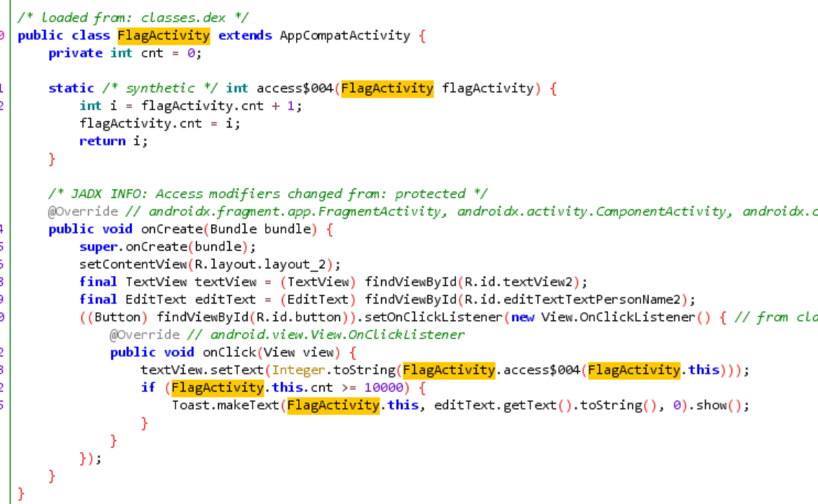Jump to the AppCompatActivity superclass name

click(344, 35)
